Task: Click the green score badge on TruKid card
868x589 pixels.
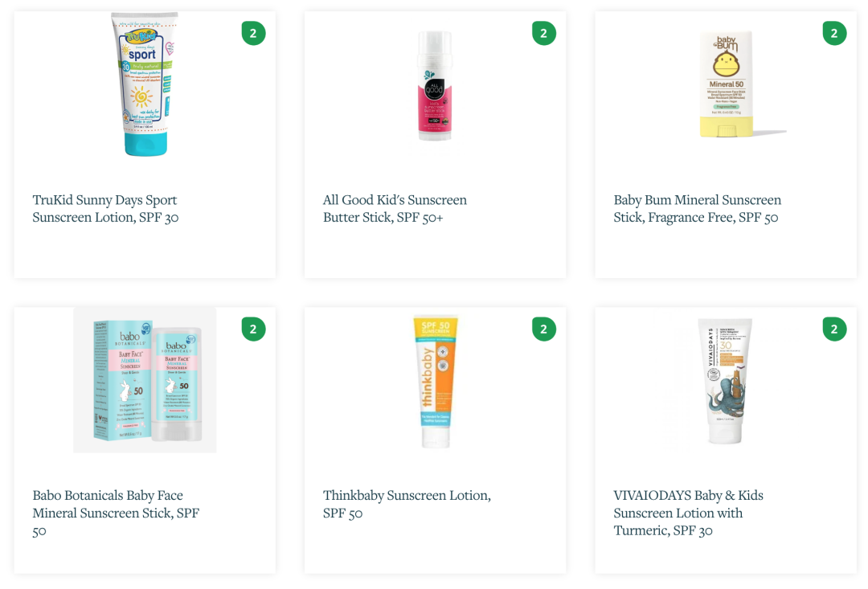Action: coord(253,33)
